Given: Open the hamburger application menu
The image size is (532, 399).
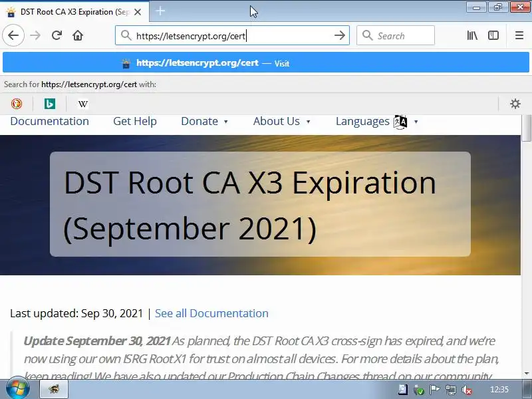Looking at the screenshot, I should (519, 35).
